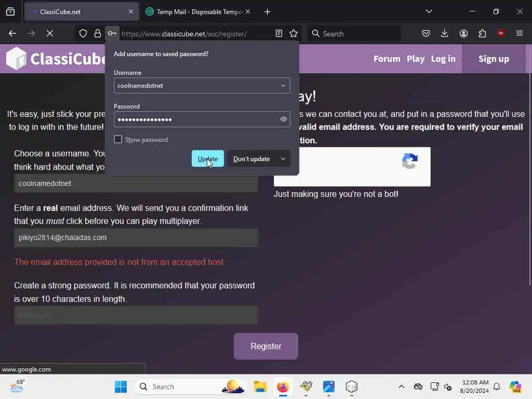Click the Firefox taskbar icon
Image resolution: width=532 pixels, height=399 pixels.
tap(283, 387)
